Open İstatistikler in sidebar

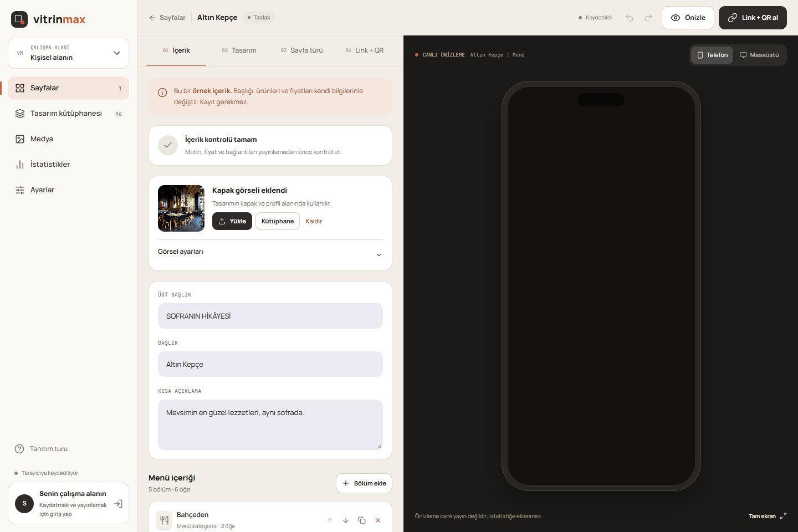(68, 165)
